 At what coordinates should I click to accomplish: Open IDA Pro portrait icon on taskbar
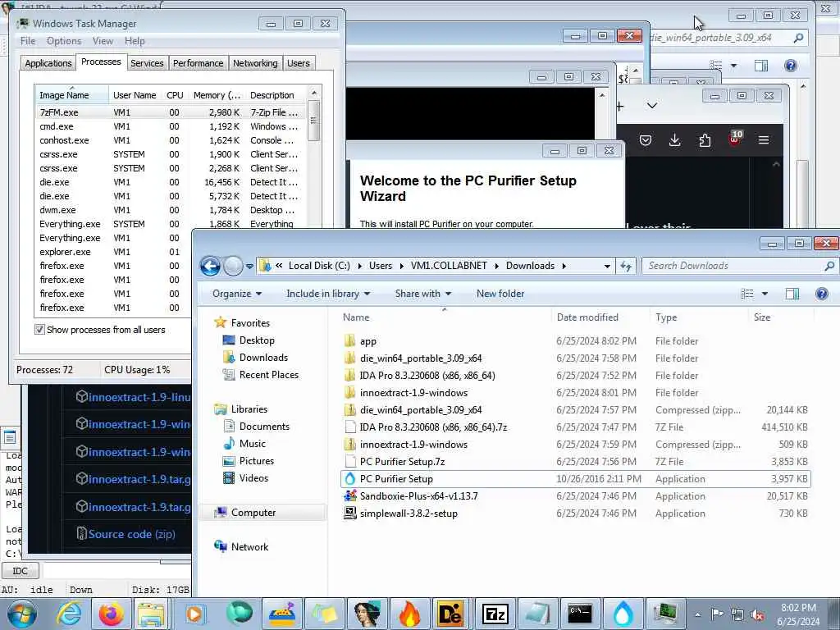click(367, 614)
